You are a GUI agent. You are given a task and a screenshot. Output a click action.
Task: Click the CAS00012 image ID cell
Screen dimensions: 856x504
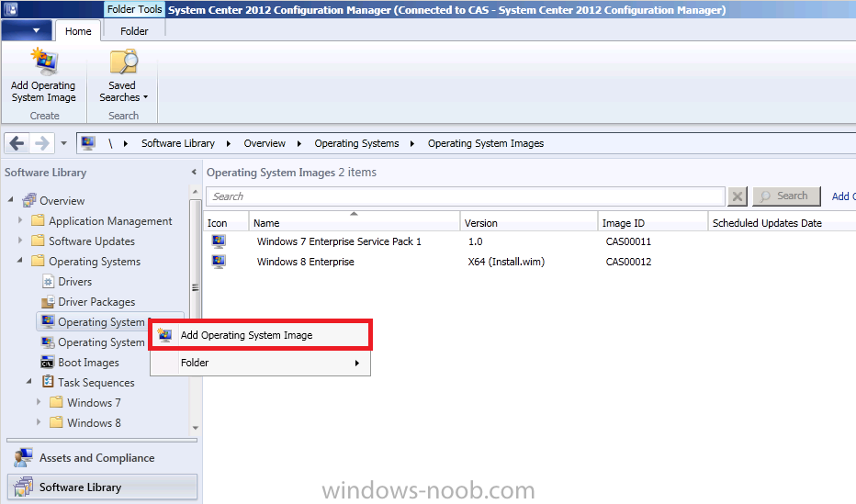click(628, 262)
